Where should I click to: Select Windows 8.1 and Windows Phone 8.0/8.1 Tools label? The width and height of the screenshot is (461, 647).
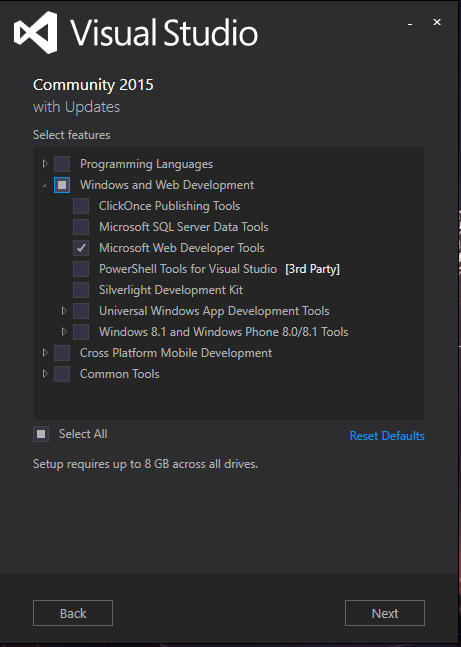(x=224, y=332)
